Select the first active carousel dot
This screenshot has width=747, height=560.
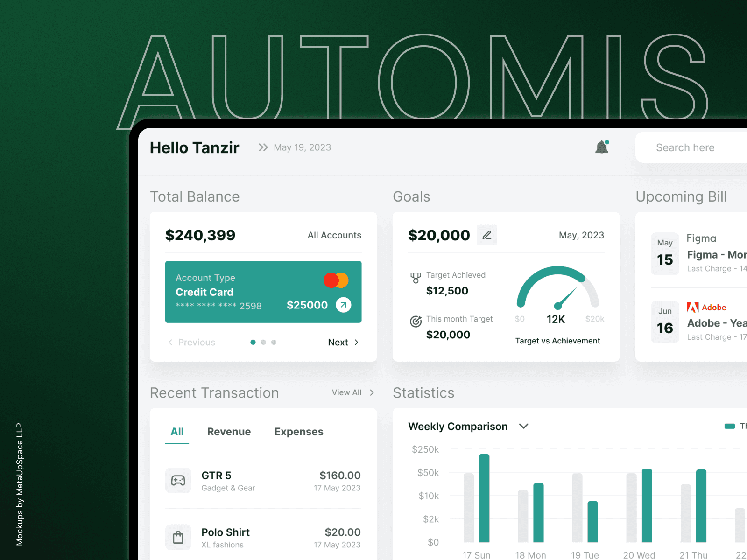point(253,342)
